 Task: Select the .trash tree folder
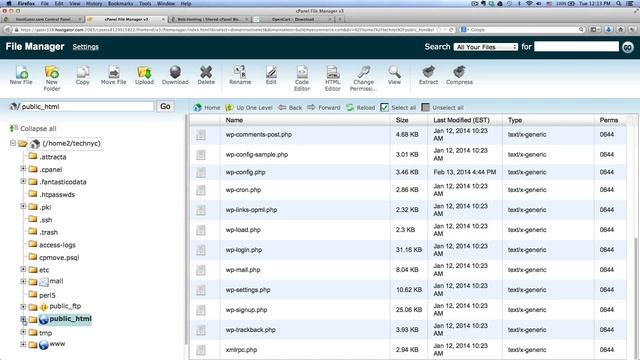(x=49, y=232)
